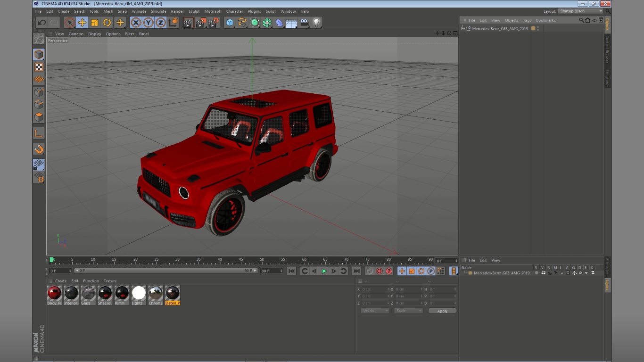This screenshot has height=362, width=644.
Task: Click the Undo arrow icon
Action: [41, 22]
